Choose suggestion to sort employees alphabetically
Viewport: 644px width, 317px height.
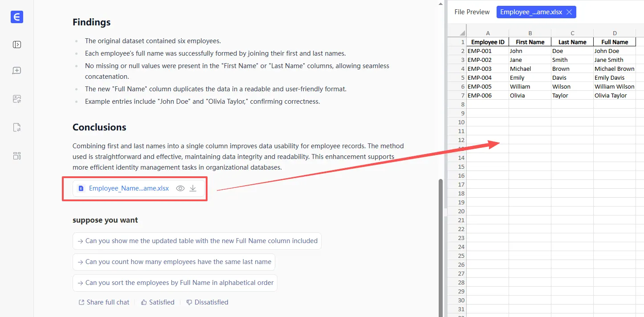[175, 283]
